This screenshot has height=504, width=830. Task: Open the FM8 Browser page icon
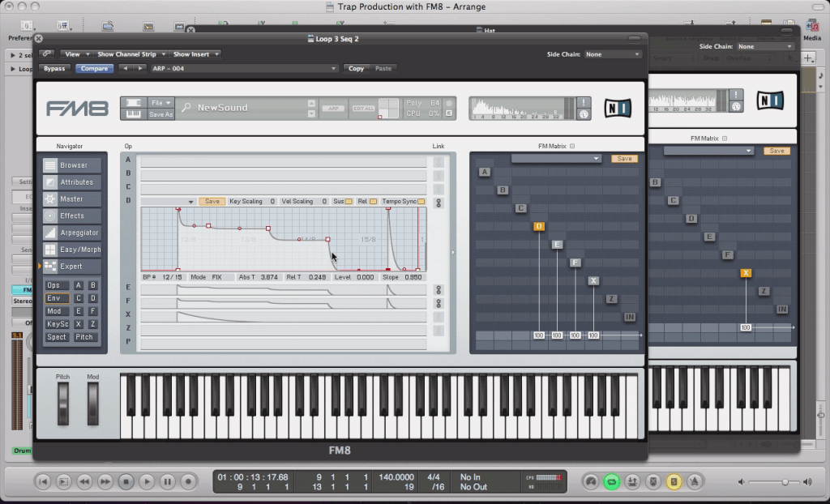pyautogui.click(x=49, y=165)
